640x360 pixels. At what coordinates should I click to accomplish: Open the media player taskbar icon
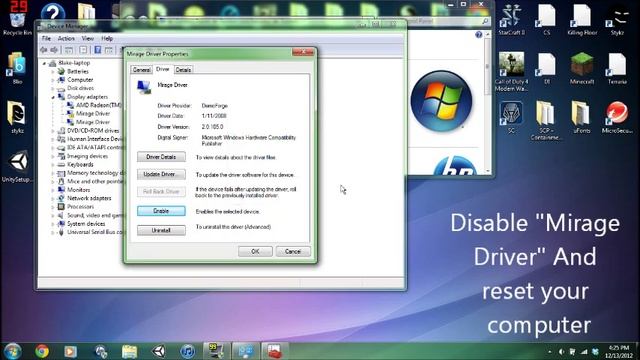click(70, 351)
